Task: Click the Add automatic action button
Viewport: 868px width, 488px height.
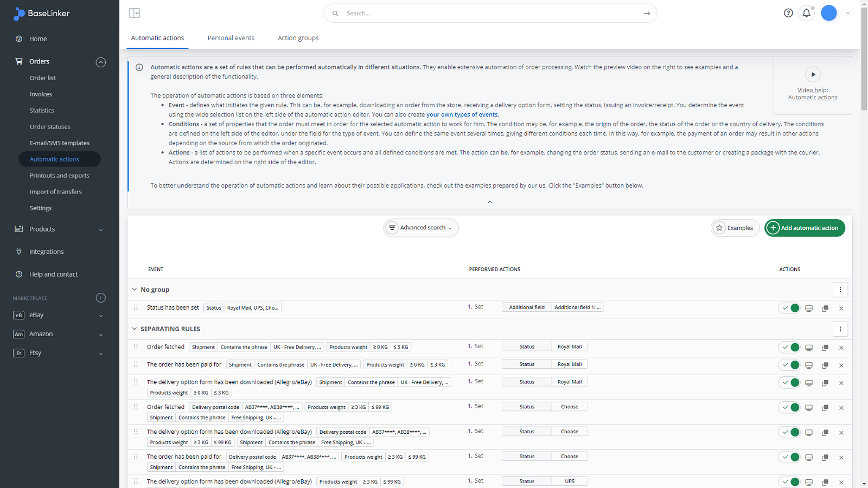Action: (x=804, y=228)
